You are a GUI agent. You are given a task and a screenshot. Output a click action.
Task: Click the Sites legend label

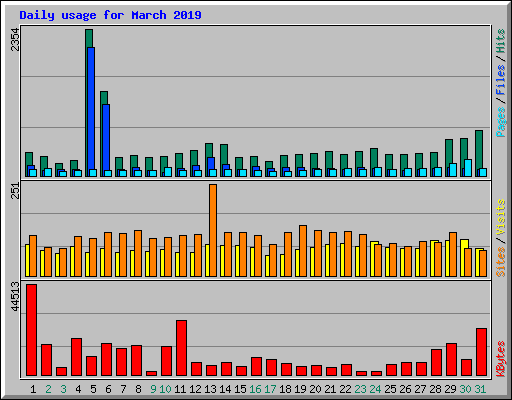click(x=501, y=262)
